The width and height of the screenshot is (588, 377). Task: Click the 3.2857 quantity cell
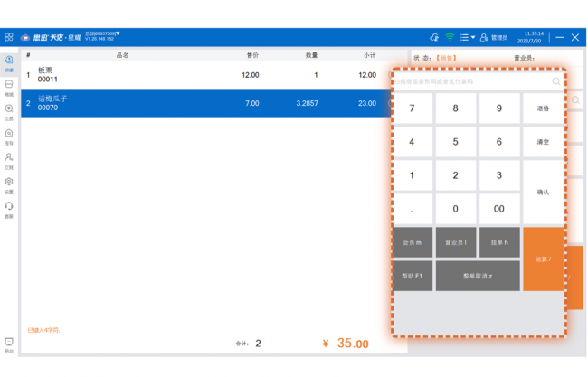pos(308,103)
